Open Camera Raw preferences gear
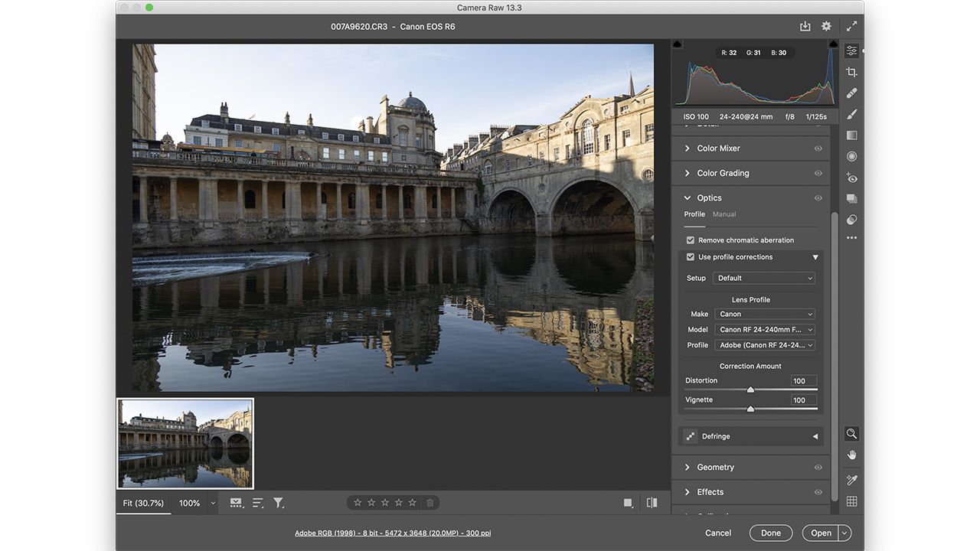Image resolution: width=980 pixels, height=551 pixels. coord(826,26)
